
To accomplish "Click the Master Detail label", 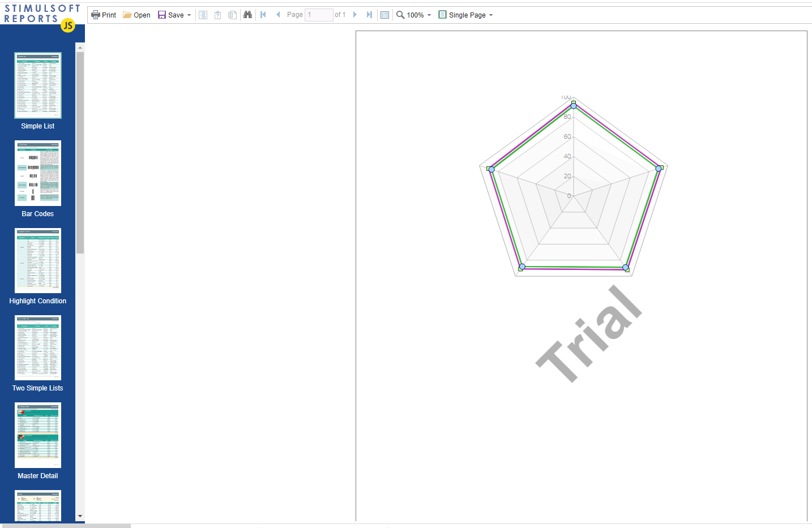I will (x=38, y=476).
